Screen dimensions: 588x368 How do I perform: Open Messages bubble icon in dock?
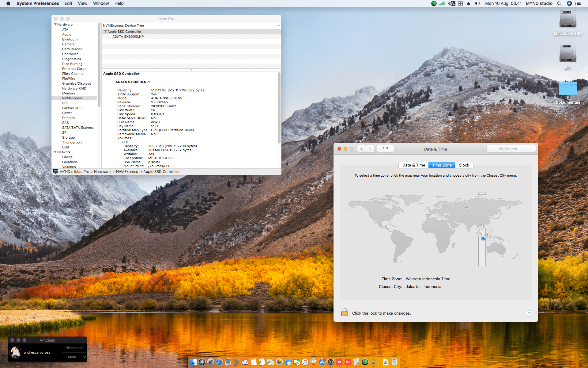pos(288,362)
